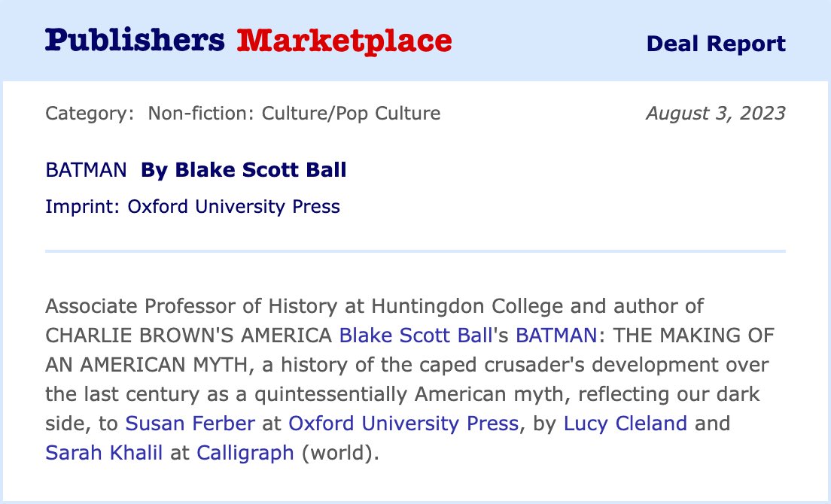Follow the Susan Ferber editor link
The height and width of the screenshot is (504, 831).
coord(190,424)
